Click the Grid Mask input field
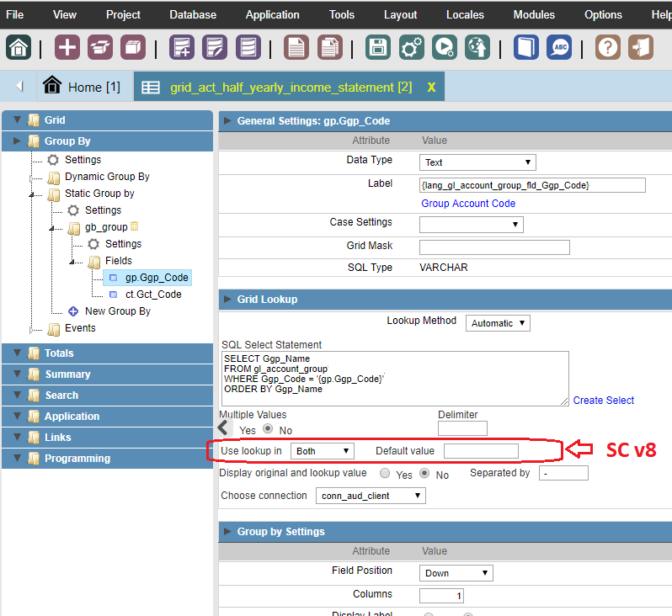672x616 pixels. click(494, 247)
